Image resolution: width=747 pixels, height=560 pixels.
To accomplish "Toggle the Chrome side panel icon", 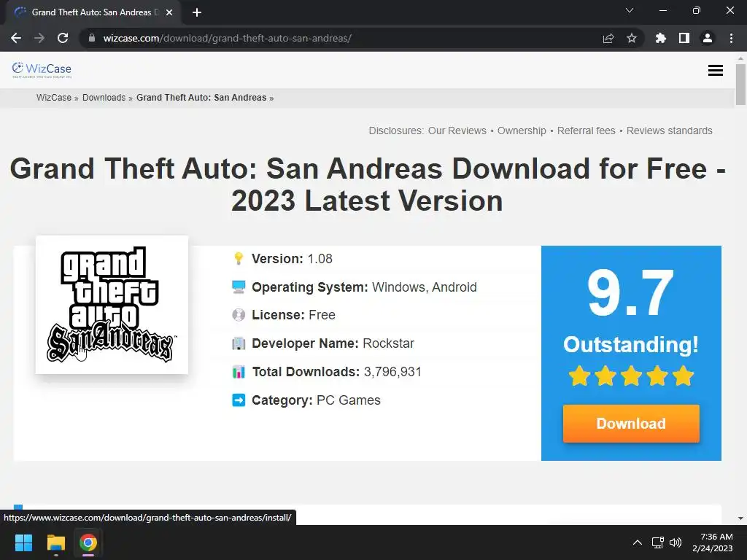I will point(684,38).
